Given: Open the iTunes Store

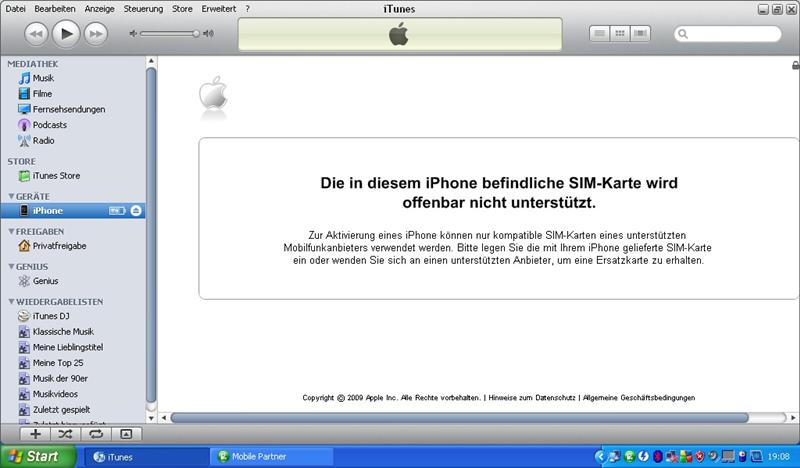Looking at the screenshot, I should point(56,176).
